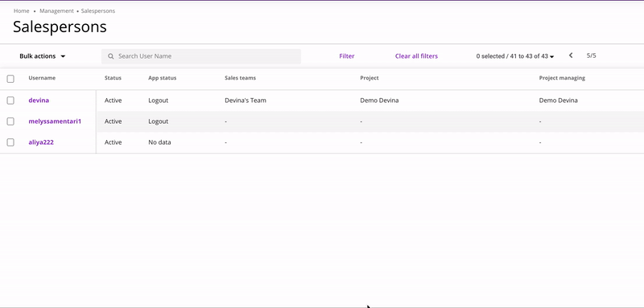Toggle the select-all header checkbox
This screenshot has height=308, width=644.
pyautogui.click(x=10, y=79)
